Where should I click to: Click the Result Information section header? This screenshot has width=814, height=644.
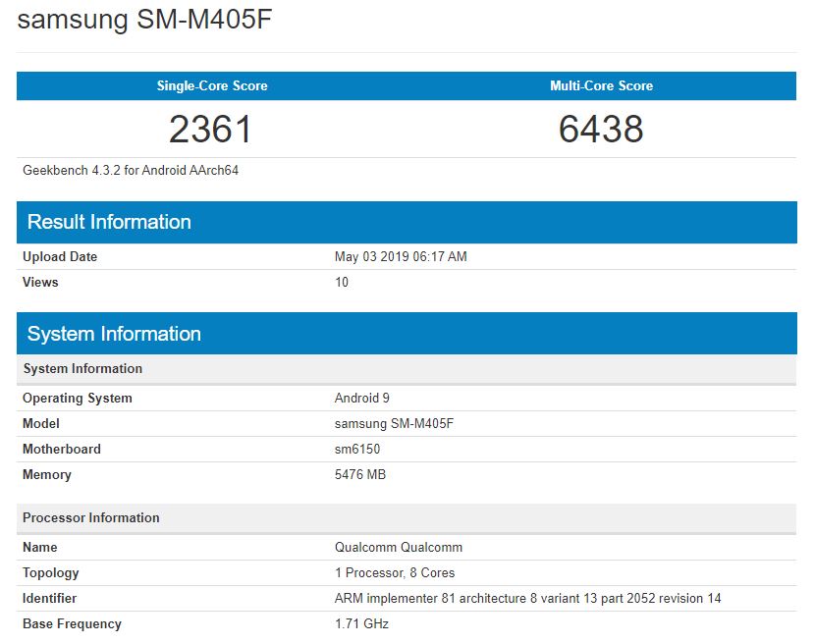click(x=109, y=222)
